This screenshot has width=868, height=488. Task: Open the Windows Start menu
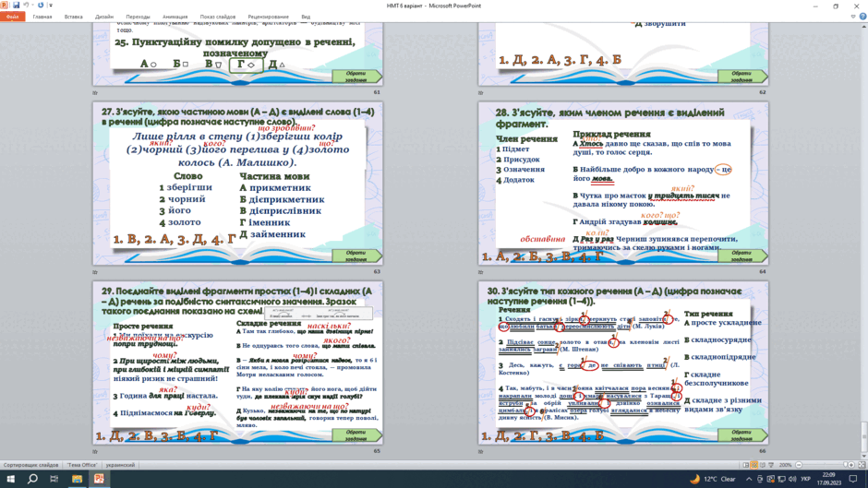10,479
